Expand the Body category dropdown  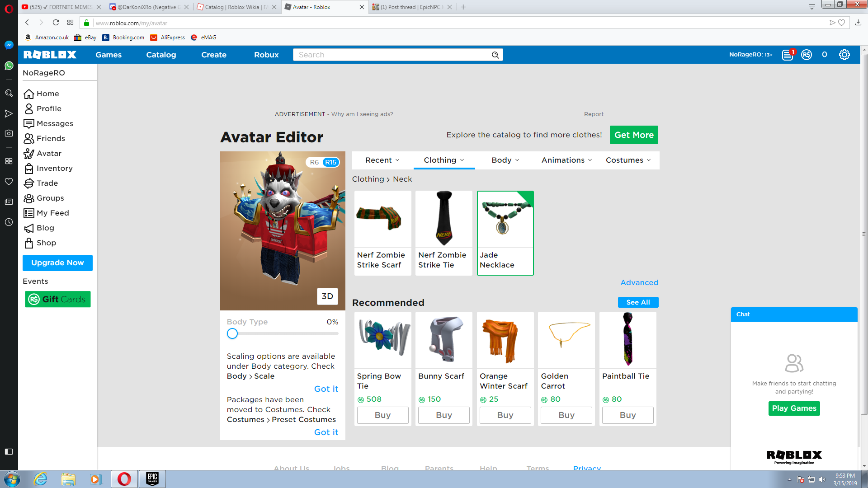coord(505,160)
